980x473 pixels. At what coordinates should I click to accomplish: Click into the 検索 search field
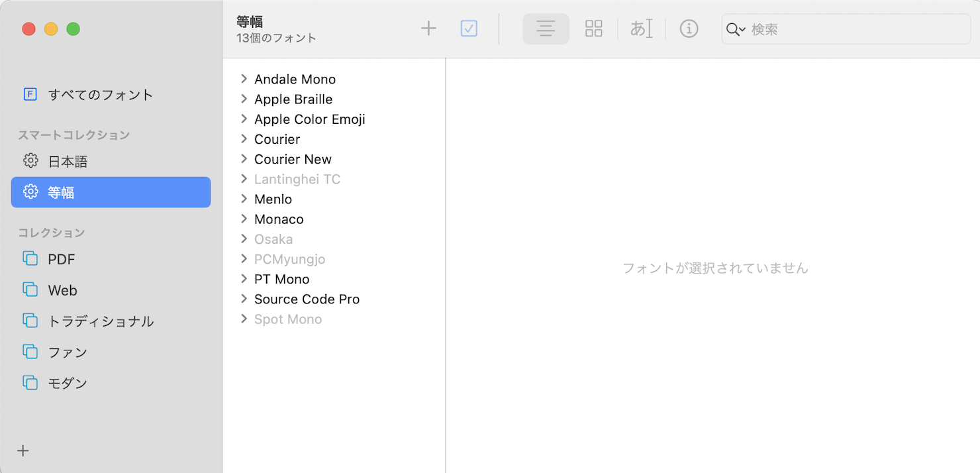click(x=854, y=30)
